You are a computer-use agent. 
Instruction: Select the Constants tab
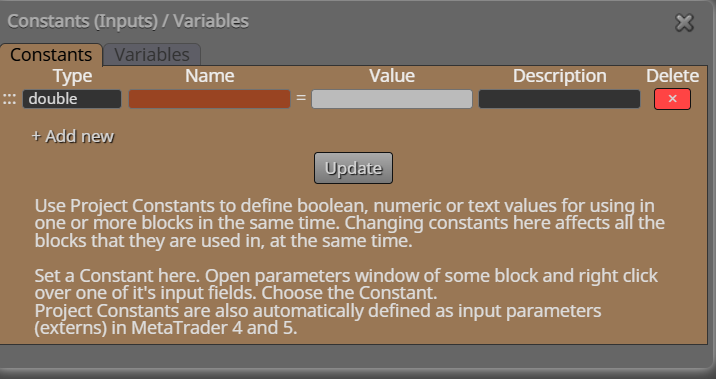[x=51, y=55]
